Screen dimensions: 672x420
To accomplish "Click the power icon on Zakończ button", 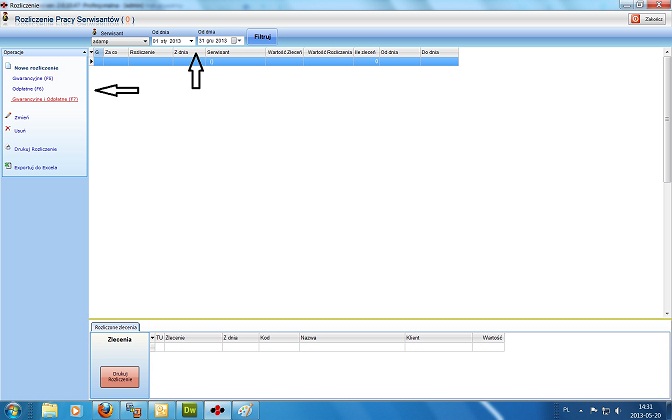I will [635, 19].
